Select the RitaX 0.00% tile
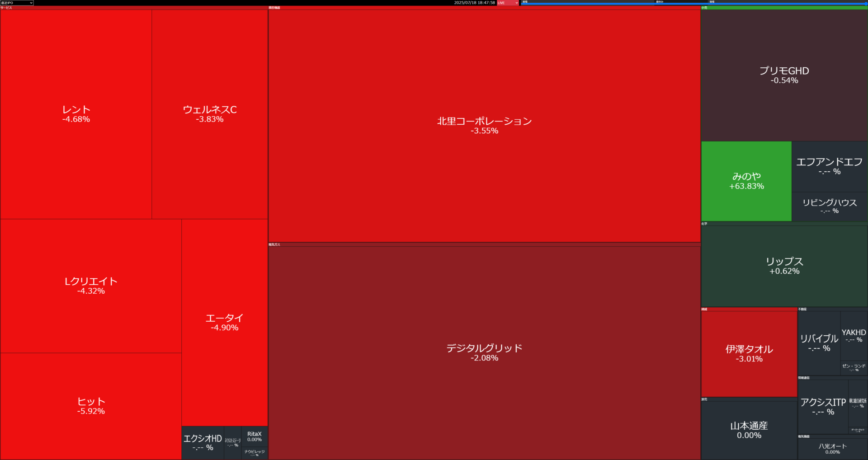This screenshot has width=868, height=460. (x=255, y=437)
